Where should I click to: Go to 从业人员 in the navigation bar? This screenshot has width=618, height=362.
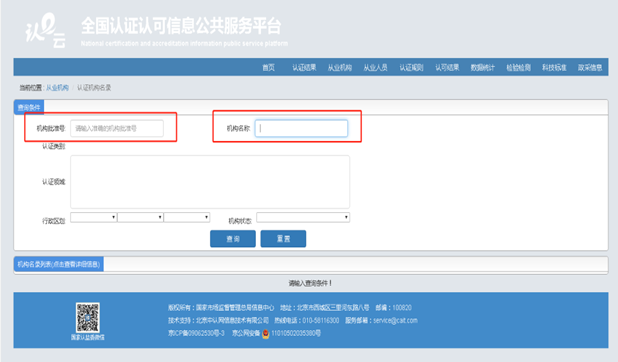(x=375, y=67)
